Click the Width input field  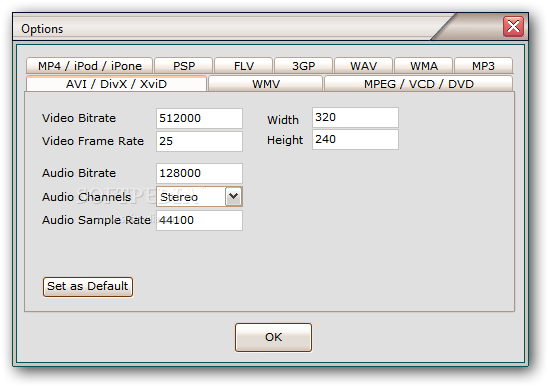tap(355, 117)
